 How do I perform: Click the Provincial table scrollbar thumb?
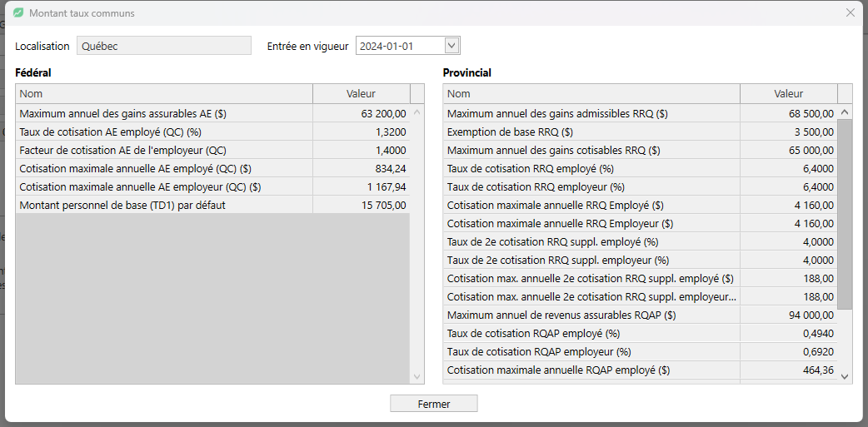coord(845,214)
